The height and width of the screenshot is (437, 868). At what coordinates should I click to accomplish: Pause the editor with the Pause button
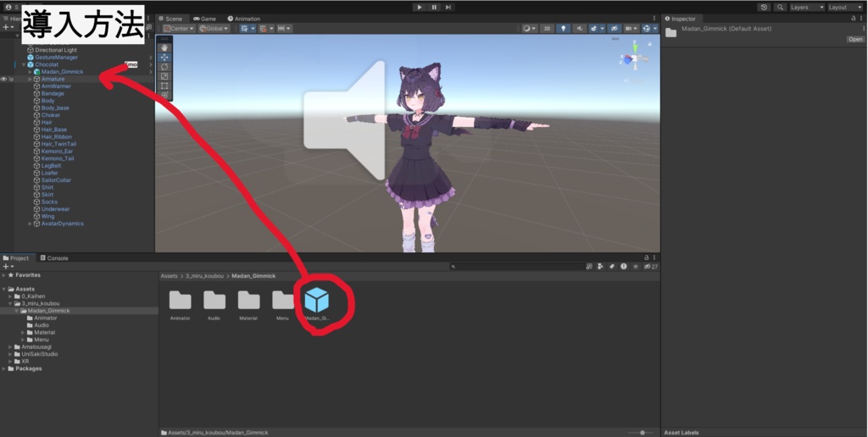click(433, 7)
